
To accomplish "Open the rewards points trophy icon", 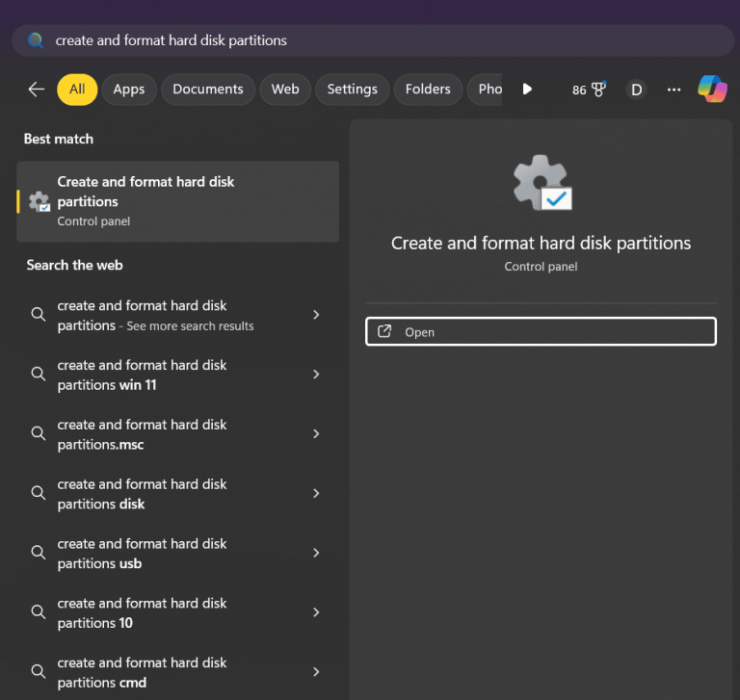I will [589, 90].
